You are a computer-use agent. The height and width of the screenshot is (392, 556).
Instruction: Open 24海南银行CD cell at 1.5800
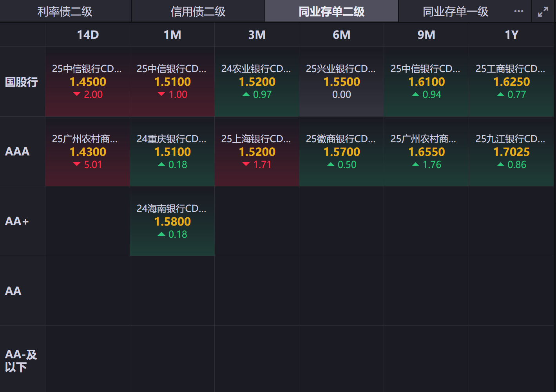(x=172, y=221)
